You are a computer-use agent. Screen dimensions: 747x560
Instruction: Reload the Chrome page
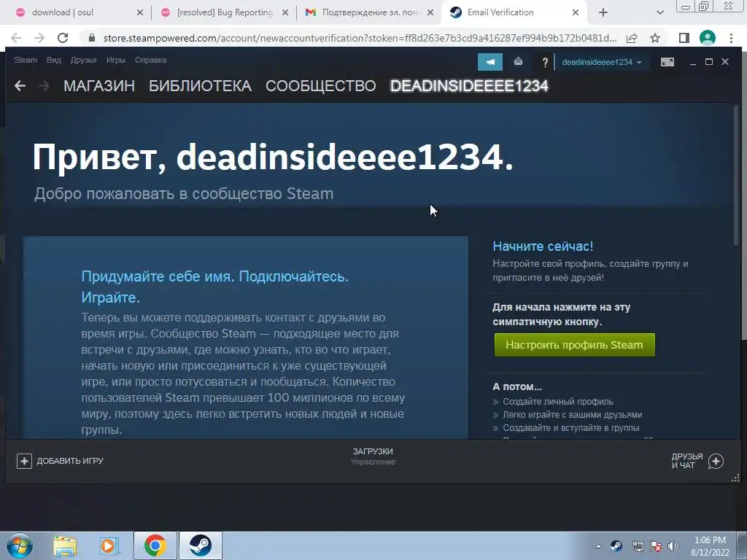pyautogui.click(x=63, y=38)
